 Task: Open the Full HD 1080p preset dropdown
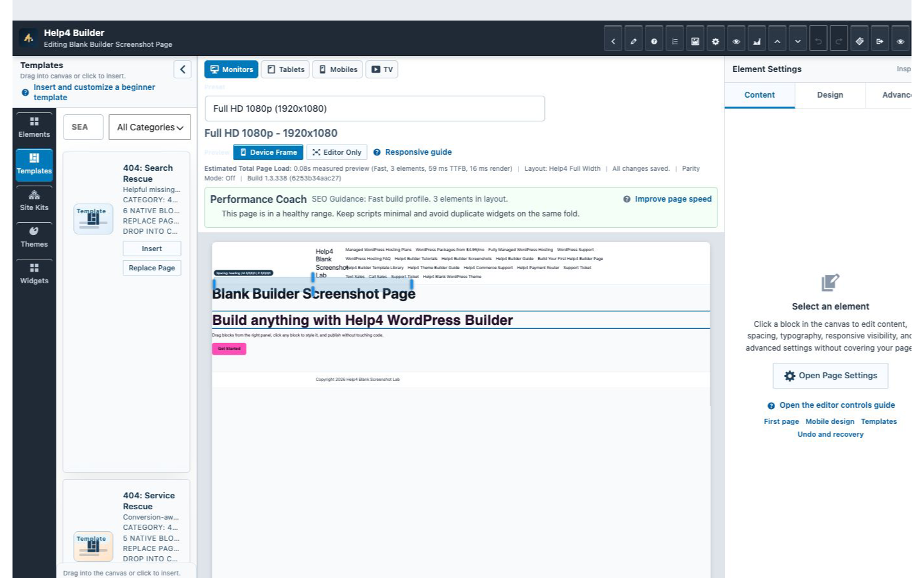click(x=375, y=109)
